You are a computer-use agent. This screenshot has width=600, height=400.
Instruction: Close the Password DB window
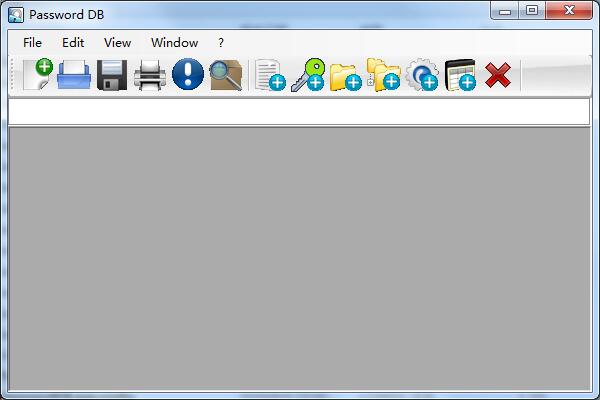click(x=569, y=11)
